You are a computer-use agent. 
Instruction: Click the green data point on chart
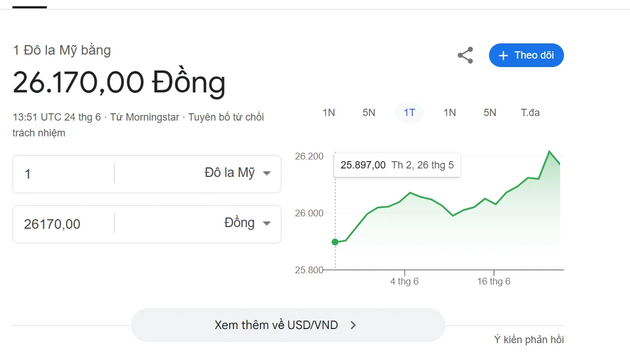335,242
